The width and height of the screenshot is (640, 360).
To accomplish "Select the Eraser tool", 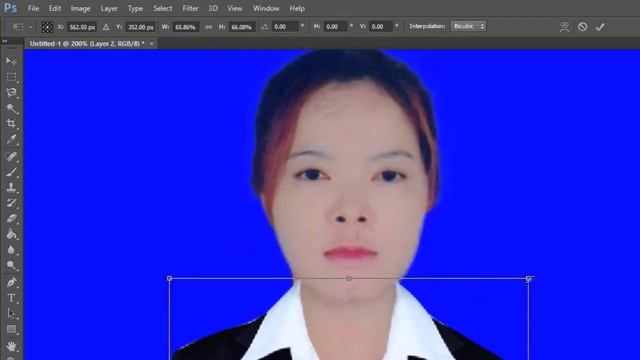I will tap(11, 218).
